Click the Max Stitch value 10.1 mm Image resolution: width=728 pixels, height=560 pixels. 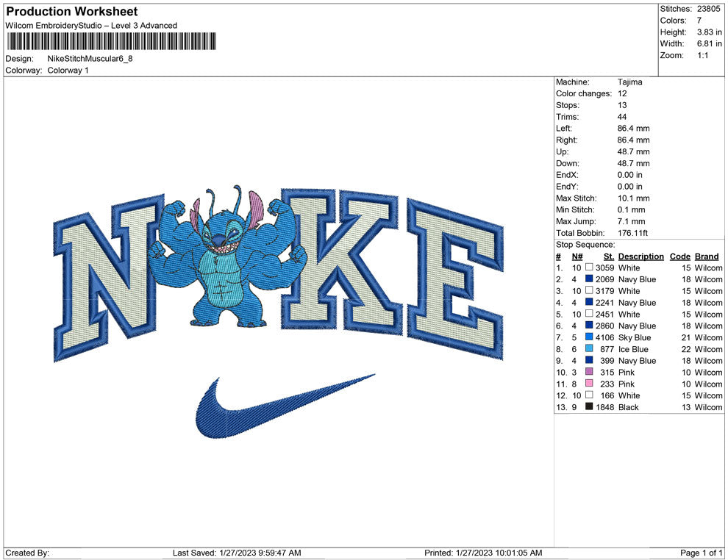coord(633,198)
